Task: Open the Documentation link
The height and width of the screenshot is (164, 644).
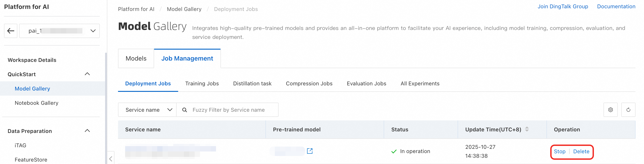Action: (x=616, y=6)
